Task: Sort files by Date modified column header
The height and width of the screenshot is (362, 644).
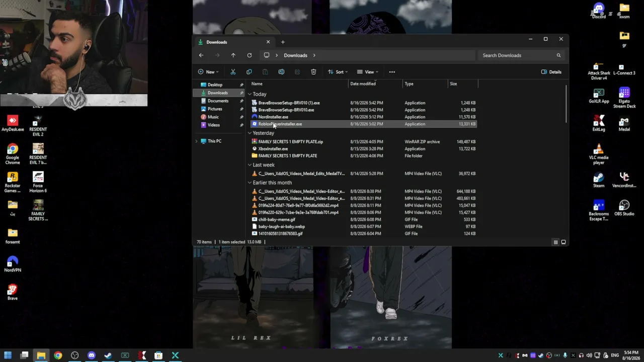Action: pyautogui.click(x=375, y=84)
